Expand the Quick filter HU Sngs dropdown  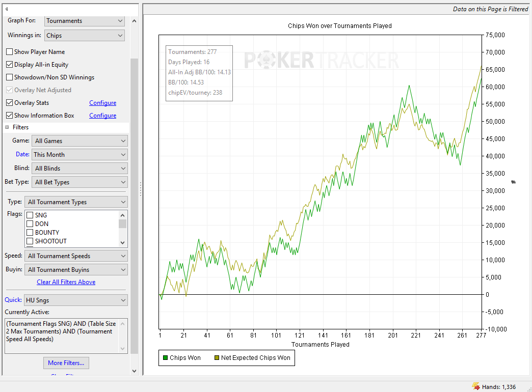pyautogui.click(x=75, y=300)
